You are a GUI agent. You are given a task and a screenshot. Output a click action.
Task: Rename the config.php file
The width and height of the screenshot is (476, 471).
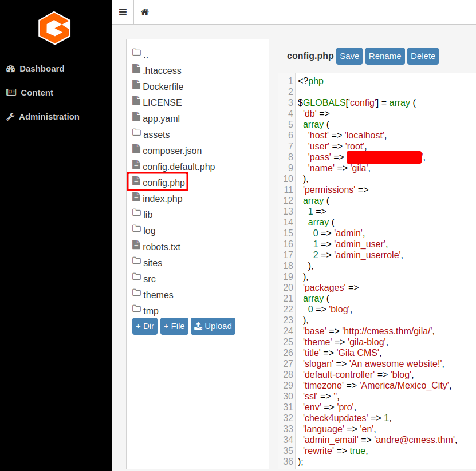[x=385, y=56]
